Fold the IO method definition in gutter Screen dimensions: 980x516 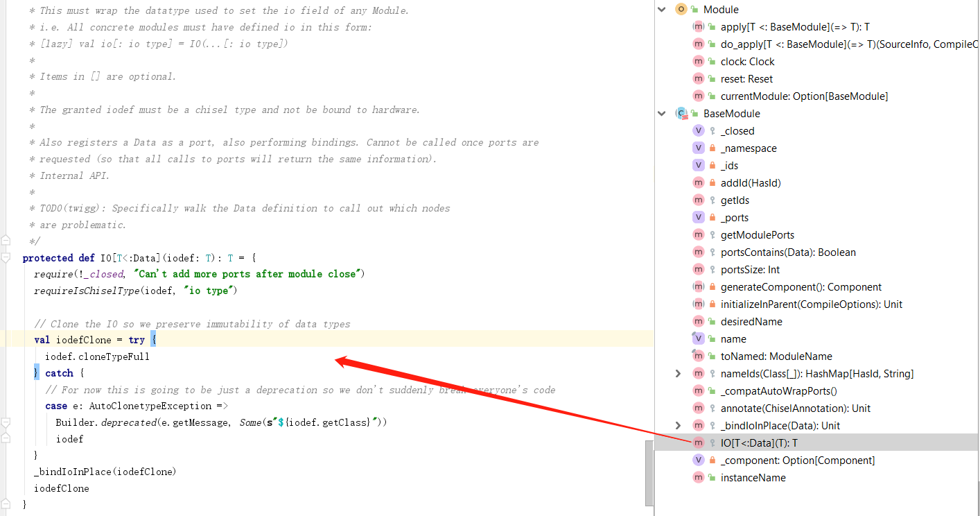coord(6,258)
